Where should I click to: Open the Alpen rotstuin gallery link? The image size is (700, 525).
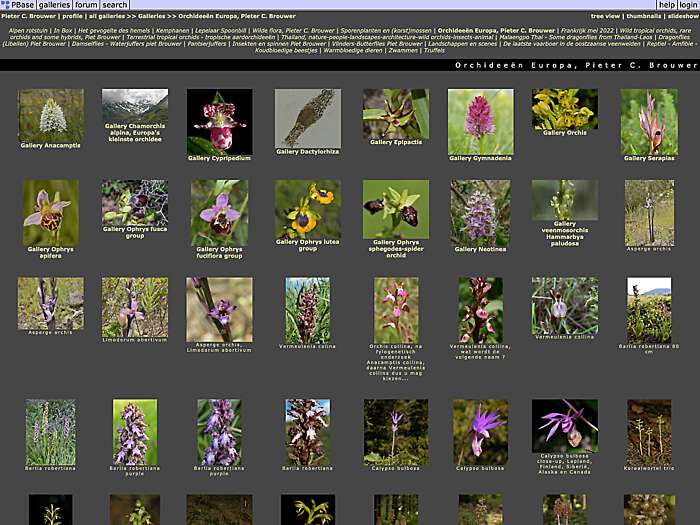[28, 31]
